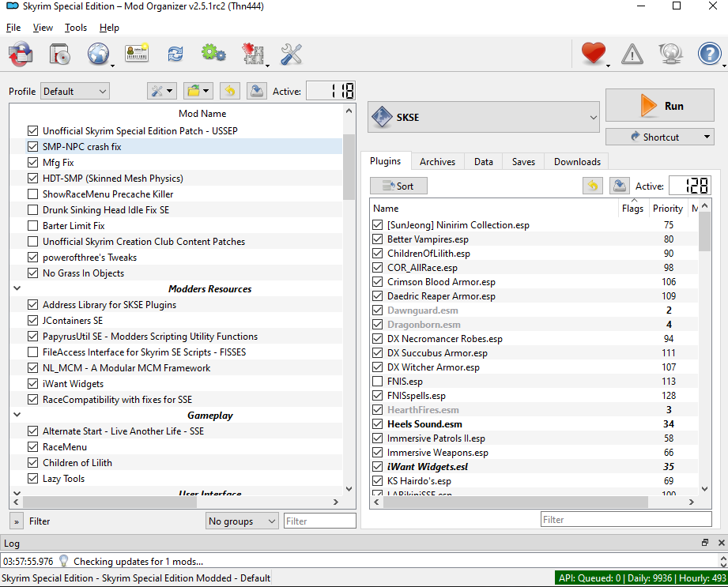Enable the ShowRaceMenu Precache Killer mod
Screen dimensions: 728x587
pyautogui.click(x=32, y=194)
